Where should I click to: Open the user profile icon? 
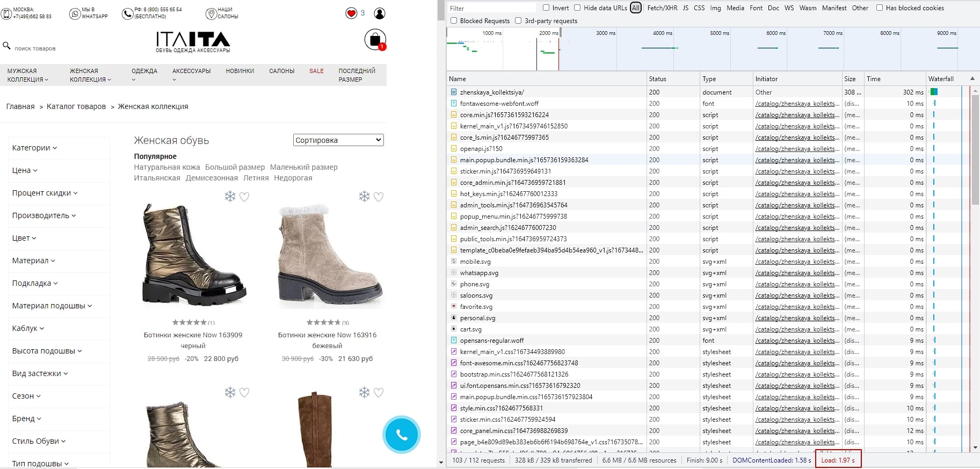click(379, 13)
